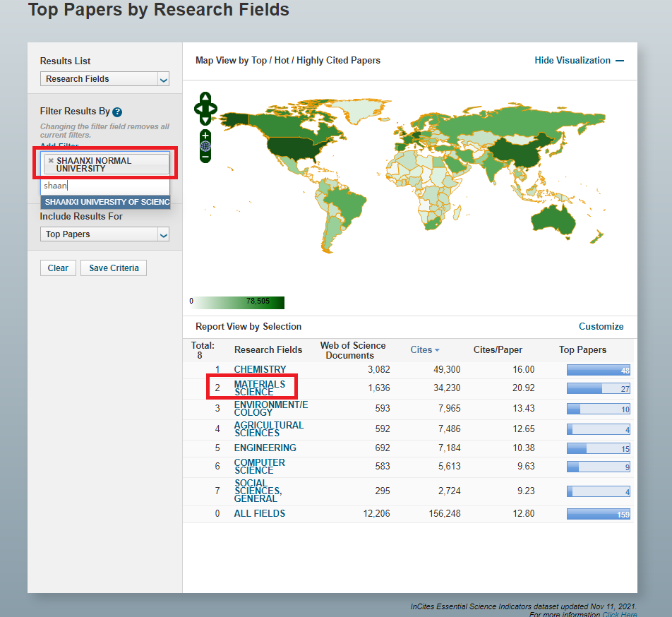
Task: Open Filter Results By help icon
Action: [117, 112]
